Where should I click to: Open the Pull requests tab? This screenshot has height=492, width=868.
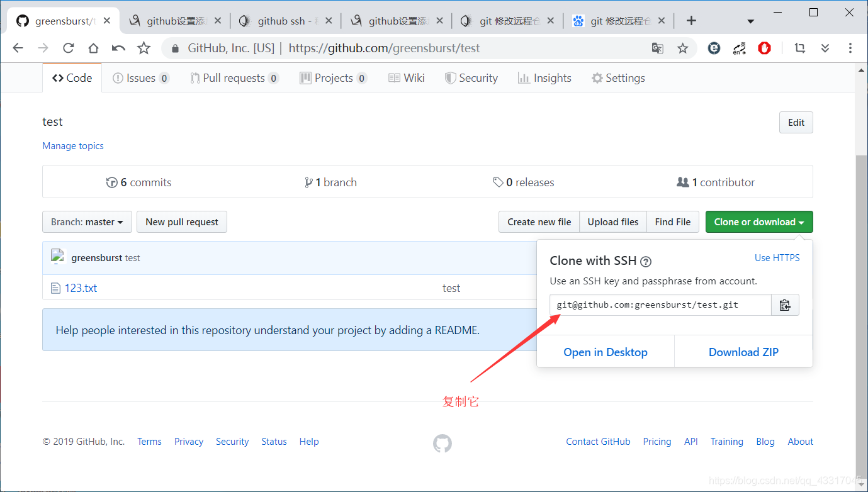234,78
